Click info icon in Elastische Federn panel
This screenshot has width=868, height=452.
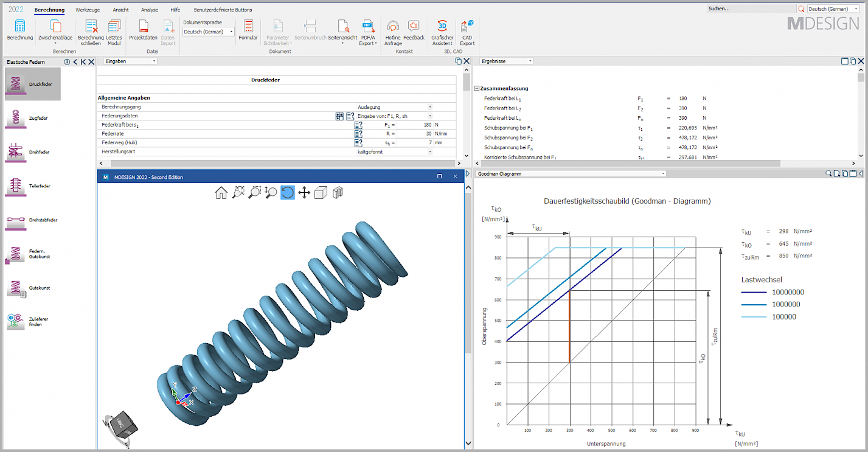coord(67,61)
